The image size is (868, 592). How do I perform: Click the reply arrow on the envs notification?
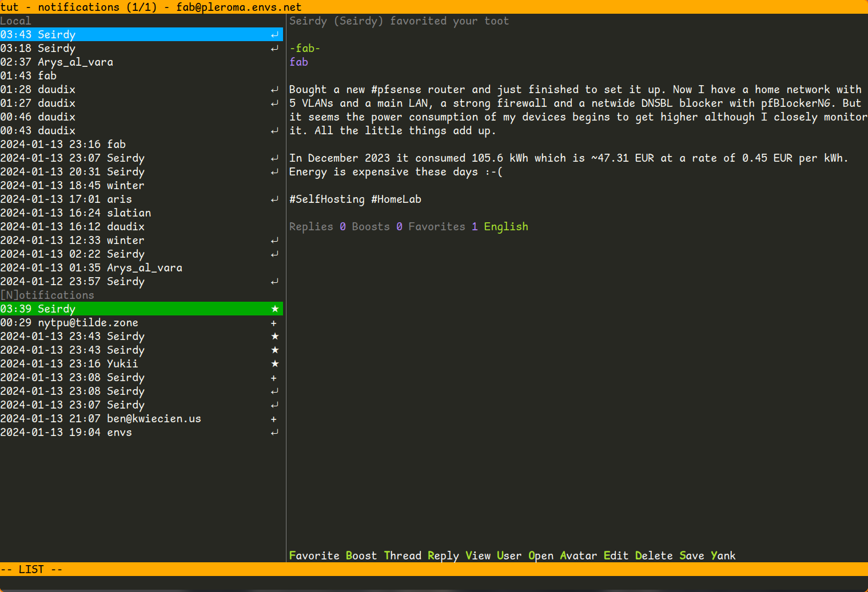pos(274,433)
